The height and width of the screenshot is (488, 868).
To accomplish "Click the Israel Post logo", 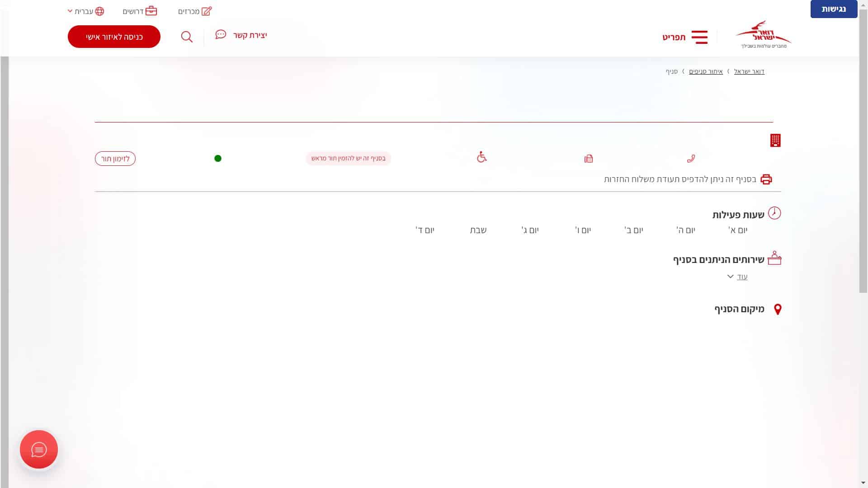I will pos(764,34).
